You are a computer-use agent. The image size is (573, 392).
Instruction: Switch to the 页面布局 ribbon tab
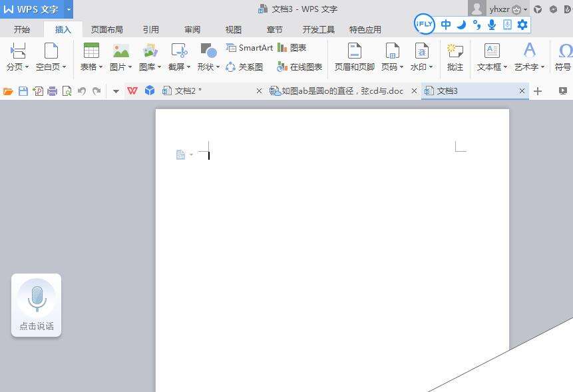click(x=106, y=29)
